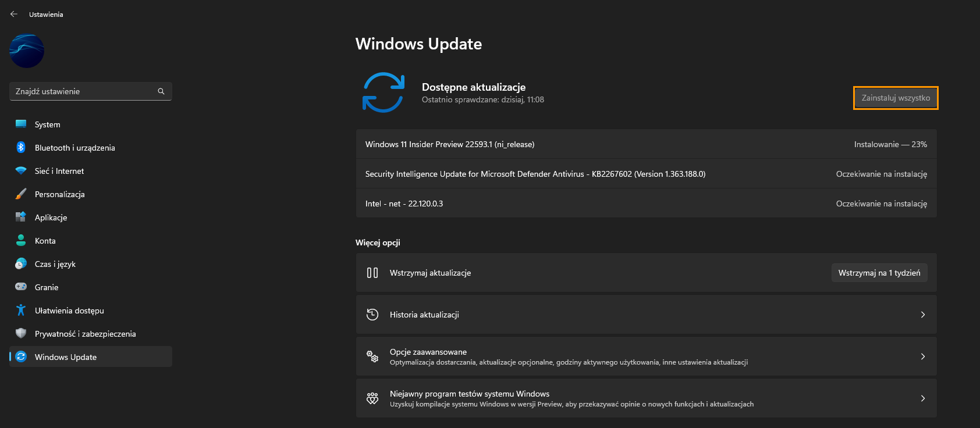Click the back arrow icon

14,14
